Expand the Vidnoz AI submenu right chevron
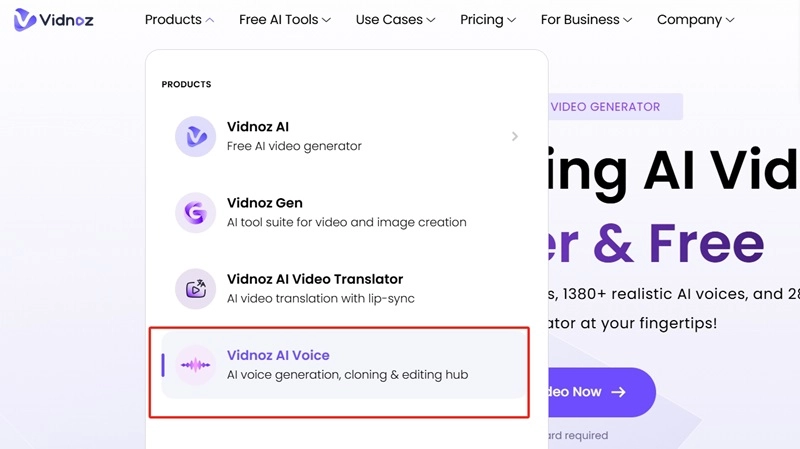Viewport: 800px width, 449px height. [x=515, y=137]
